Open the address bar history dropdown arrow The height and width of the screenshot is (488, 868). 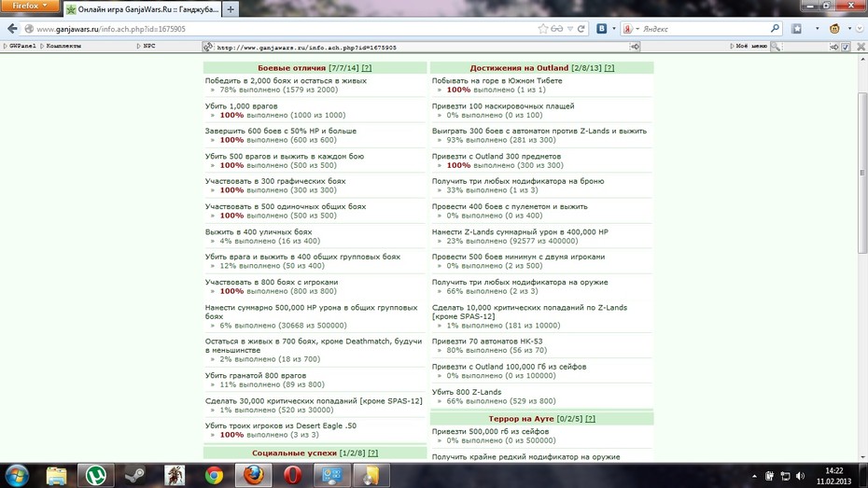pyautogui.click(x=569, y=29)
